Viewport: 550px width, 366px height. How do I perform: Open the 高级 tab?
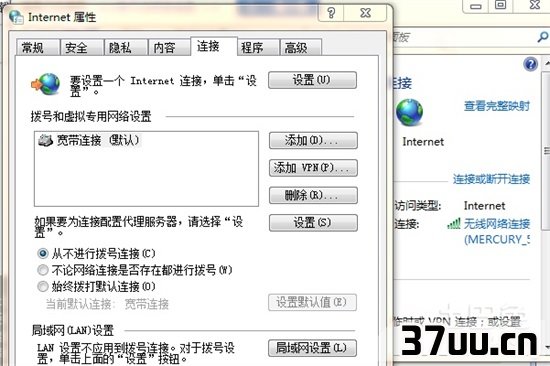[x=301, y=48]
